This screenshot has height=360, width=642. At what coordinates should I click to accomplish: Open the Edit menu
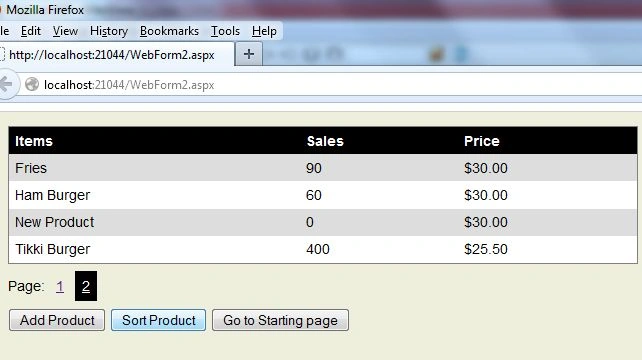pos(31,31)
